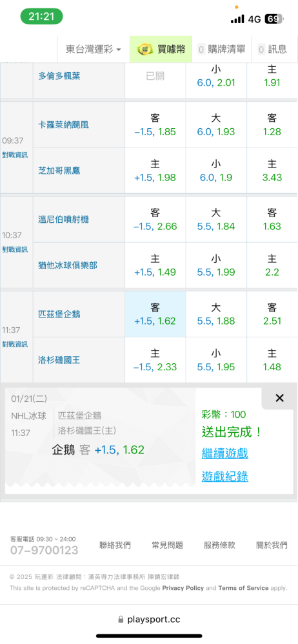Open team page 卡羅萊納颶風
298x644 pixels.
pyautogui.click(x=63, y=125)
